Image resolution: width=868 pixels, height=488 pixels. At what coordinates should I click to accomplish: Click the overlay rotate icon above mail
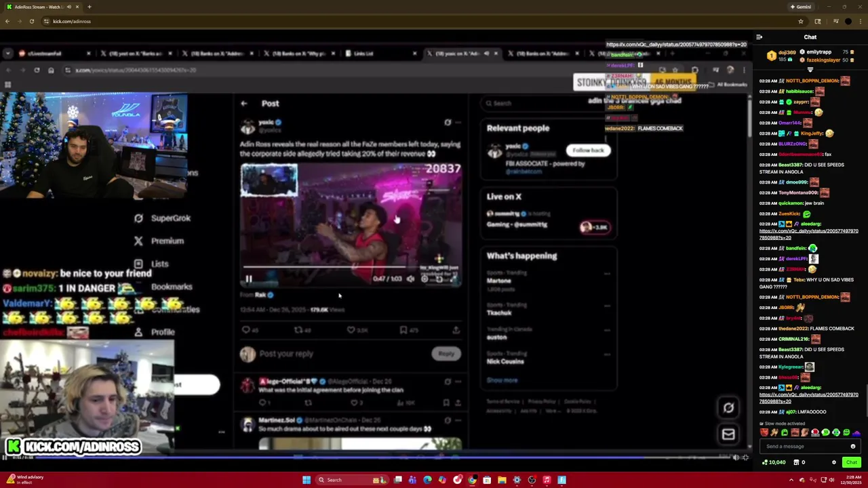[728, 407]
